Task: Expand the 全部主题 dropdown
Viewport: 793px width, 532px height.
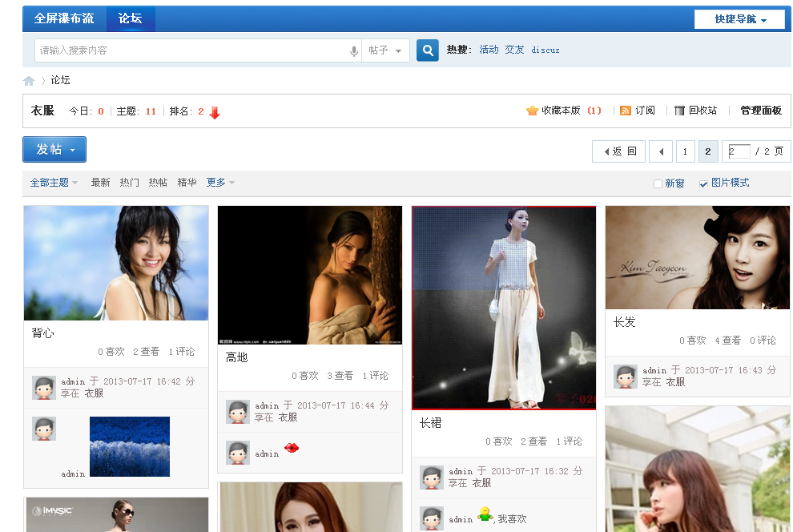Action: (49, 183)
